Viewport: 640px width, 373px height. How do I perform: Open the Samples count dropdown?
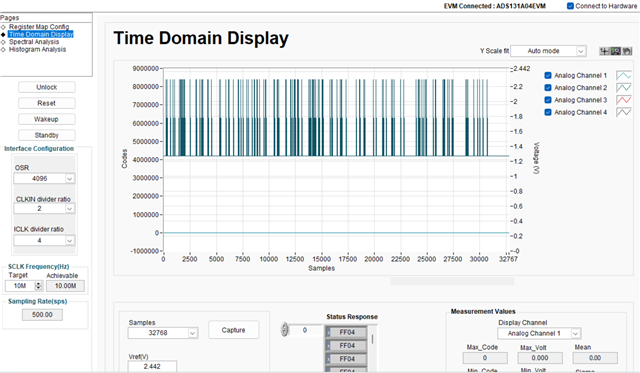click(163, 333)
